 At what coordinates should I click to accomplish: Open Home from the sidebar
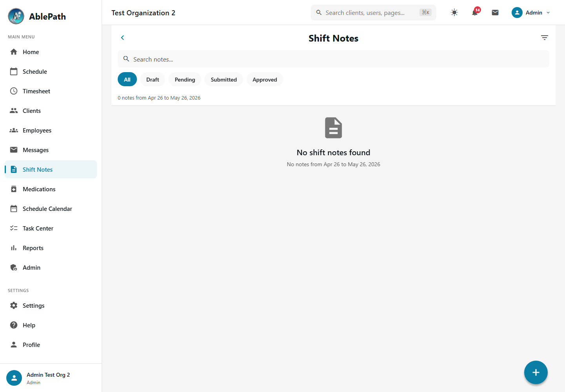(x=51, y=52)
